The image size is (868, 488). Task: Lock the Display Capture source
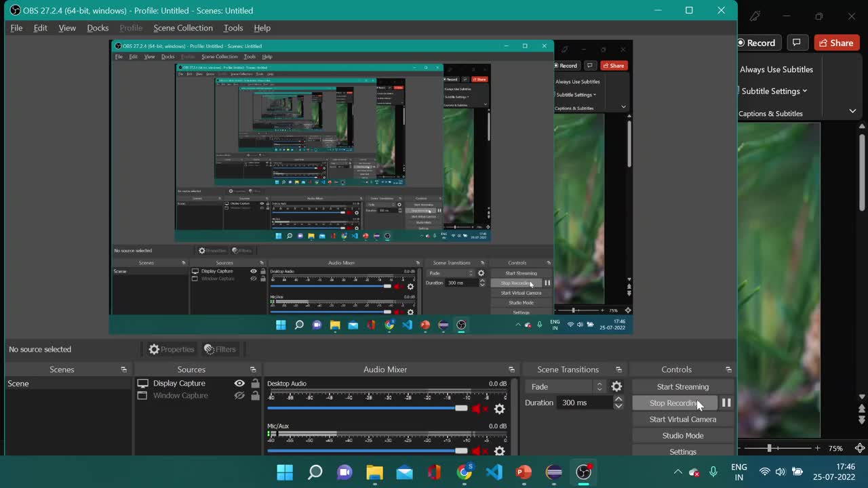click(255, 383)
